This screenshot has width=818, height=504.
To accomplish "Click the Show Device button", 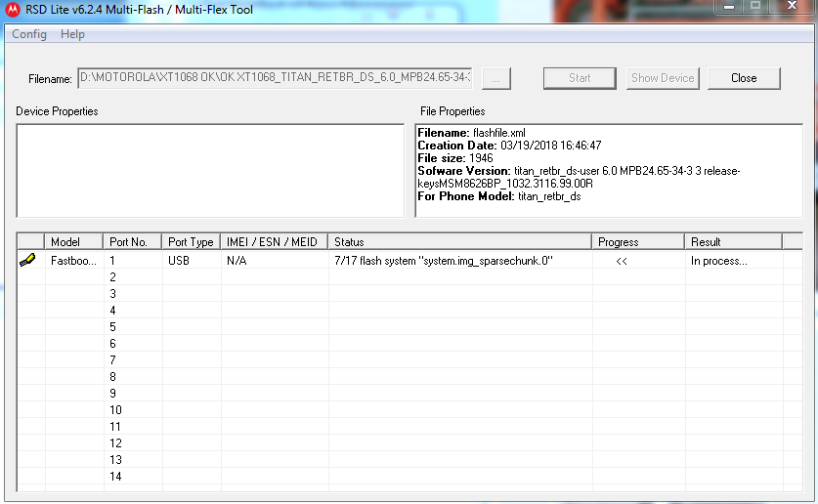I will (663, 78).
